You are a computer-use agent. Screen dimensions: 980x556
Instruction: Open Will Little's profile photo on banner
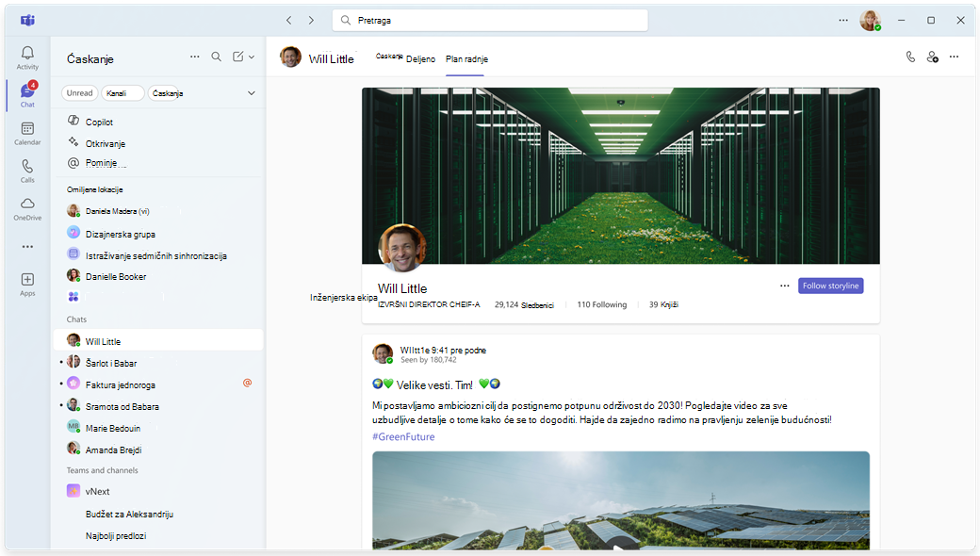401,248
